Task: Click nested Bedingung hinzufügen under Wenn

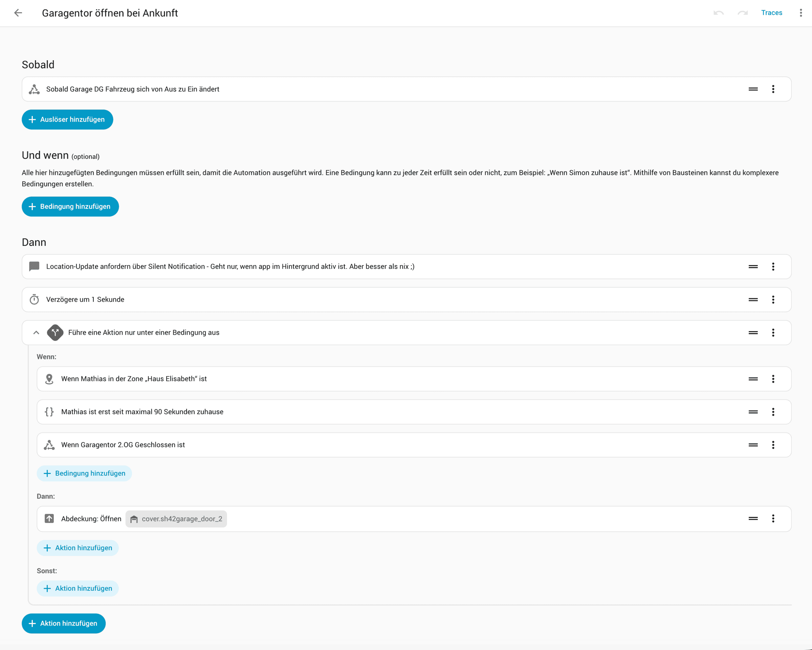Action: click(84, 473)
